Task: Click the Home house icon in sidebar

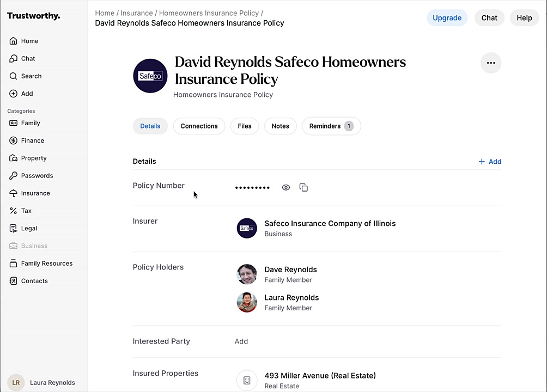Action: [13, 41]
